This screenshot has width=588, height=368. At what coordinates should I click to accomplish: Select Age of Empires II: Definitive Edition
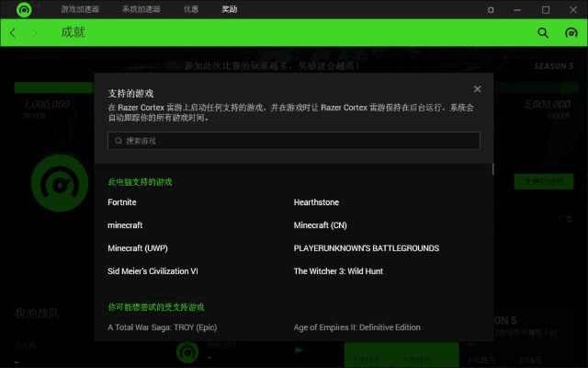(357, 328)
